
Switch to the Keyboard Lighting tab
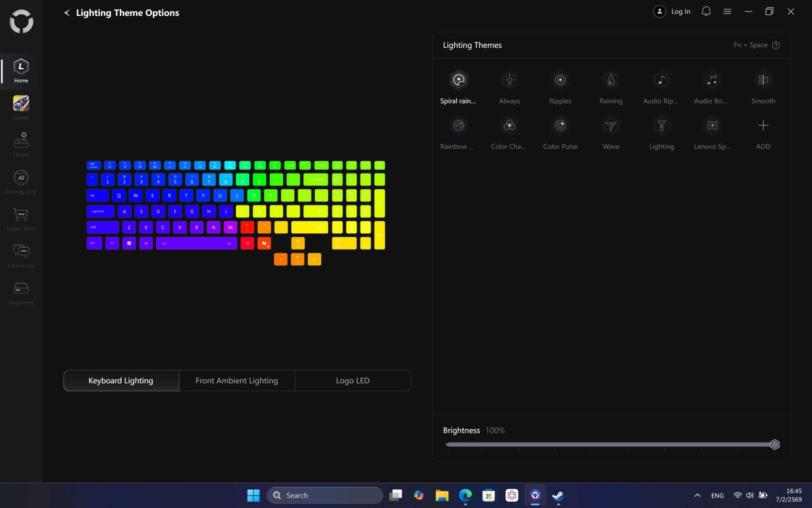tap(121, 381)
